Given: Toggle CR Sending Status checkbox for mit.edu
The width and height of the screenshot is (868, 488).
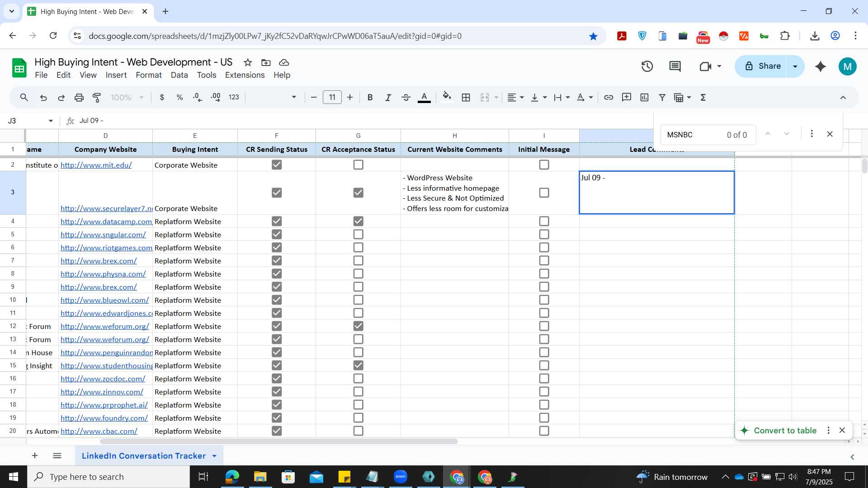Looking at the screenshot, I should tap(277, 165).
